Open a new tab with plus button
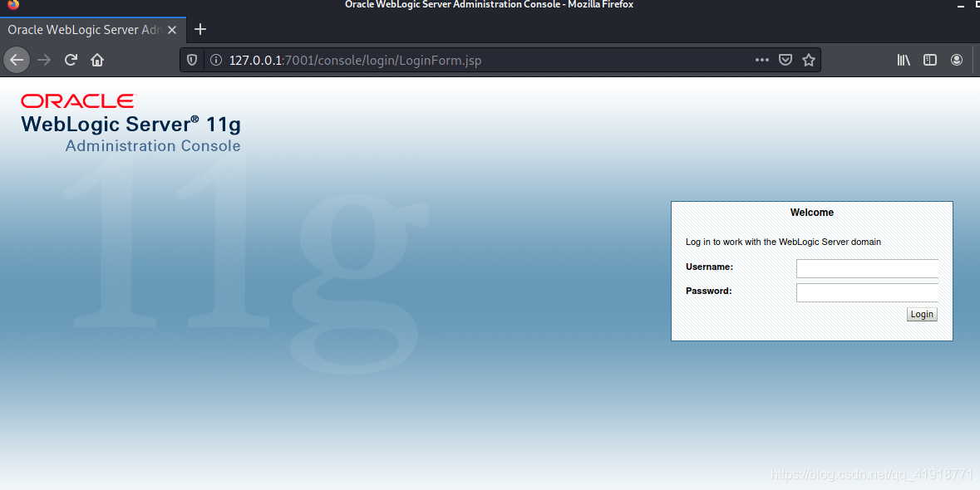The height and width of the screenshot is (490, 980). pos(200,29)
